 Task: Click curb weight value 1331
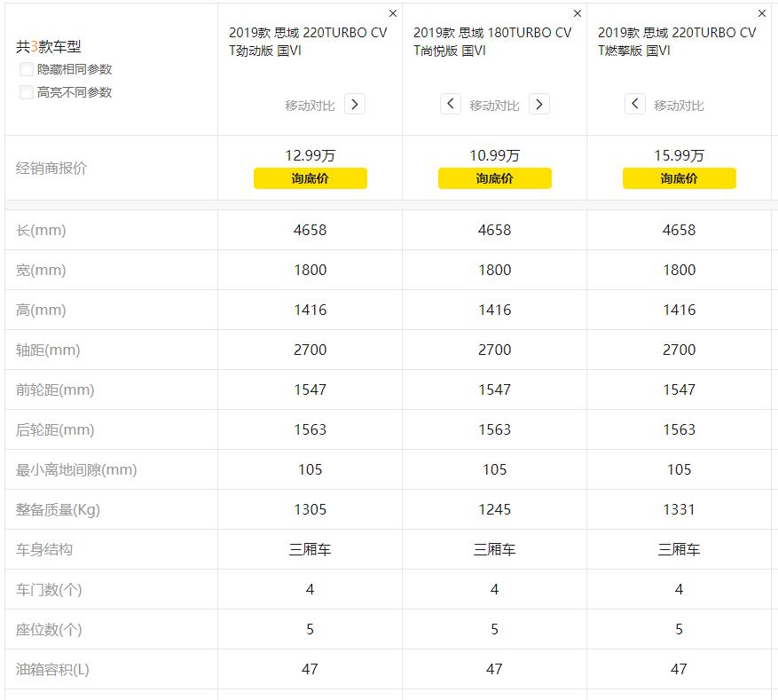(x=680, y=509)
